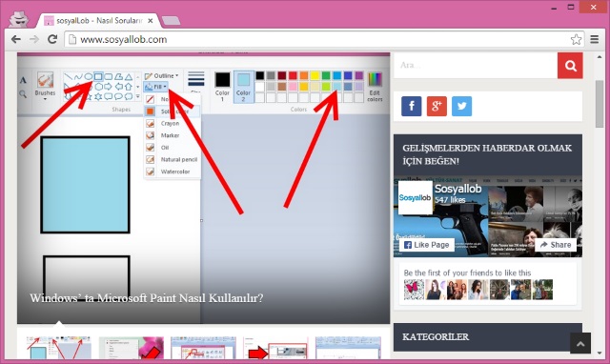
Task: Open the Sosyallob Facebook page title link
Action: coord(457,189)
